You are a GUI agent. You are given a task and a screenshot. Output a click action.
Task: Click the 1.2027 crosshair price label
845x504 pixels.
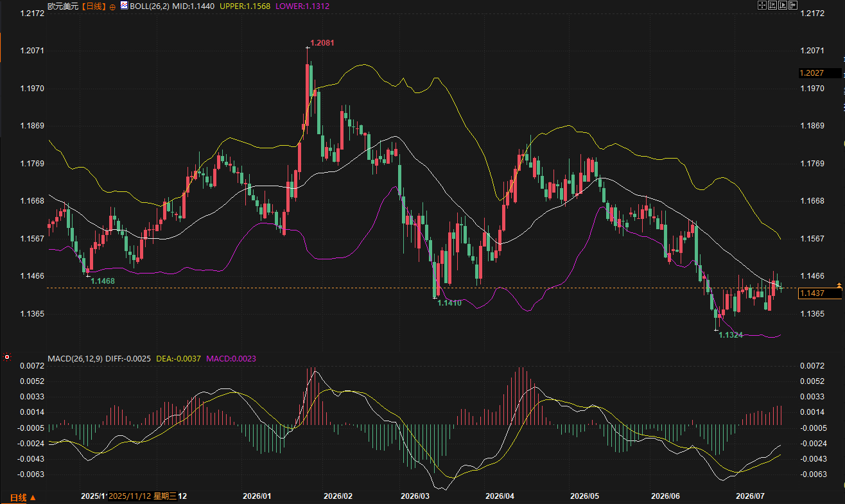point(820,73)
